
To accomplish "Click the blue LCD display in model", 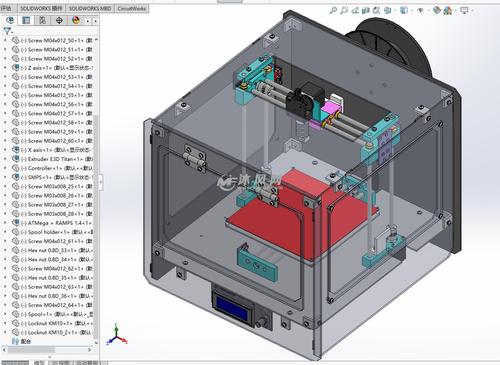I will 232,307.
